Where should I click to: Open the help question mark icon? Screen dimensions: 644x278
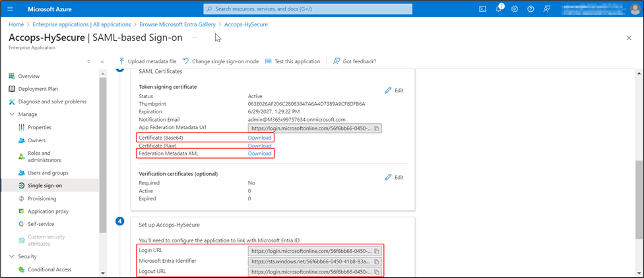point(531,9)
